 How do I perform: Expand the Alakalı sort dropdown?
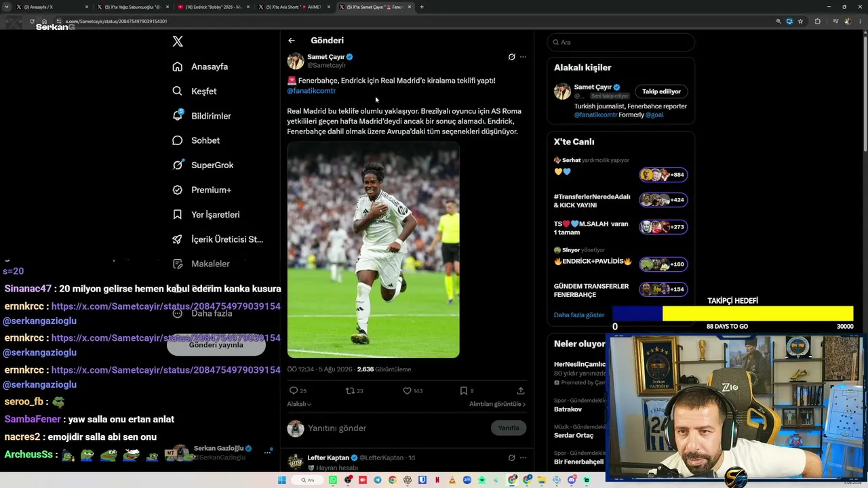pyautogui.click(x=299, y=404)
